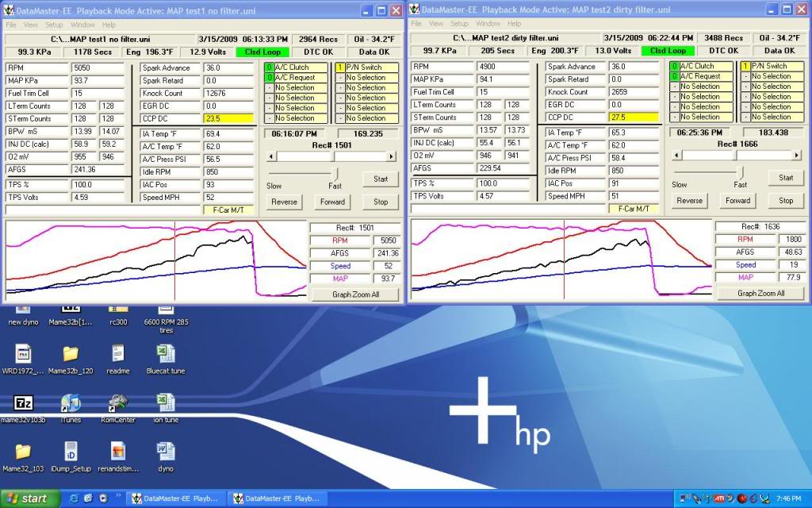The width and height of the screenshot is (812, 508).
Task: Open the WRD1972 desktop file
Action: click(23, 354)
